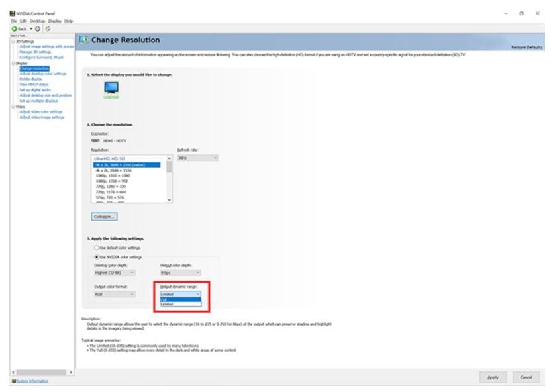551x392 pixels.
Task: Open the Back history dropdown arrow
Action: (31, 28)
